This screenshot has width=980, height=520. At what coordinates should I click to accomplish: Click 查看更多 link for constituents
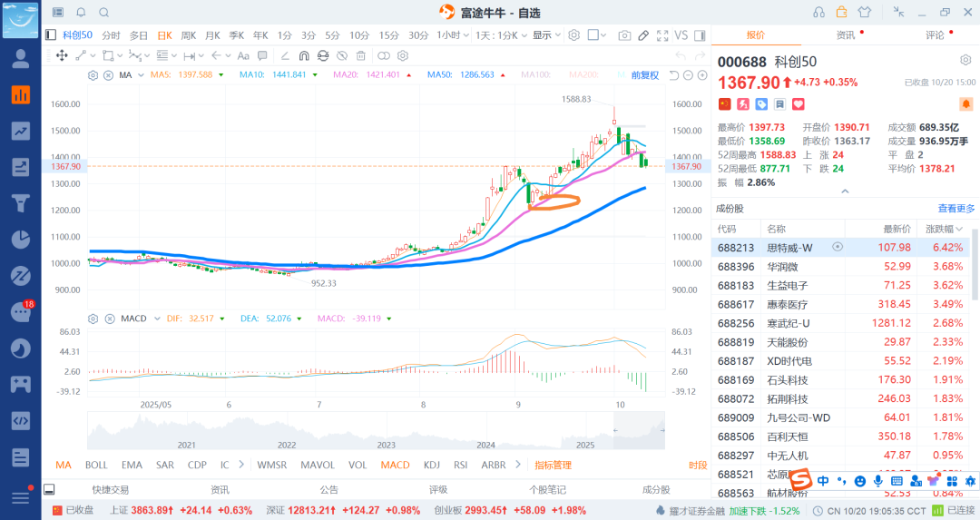tap(956, 209)
